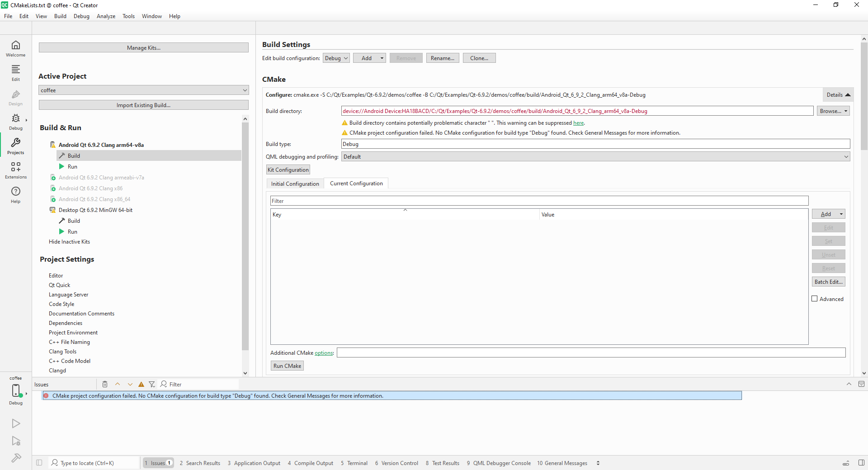The height and width of the screenshot is (470, 868).
Task: Open the CMake options documentation link
Action: point(324,353)
